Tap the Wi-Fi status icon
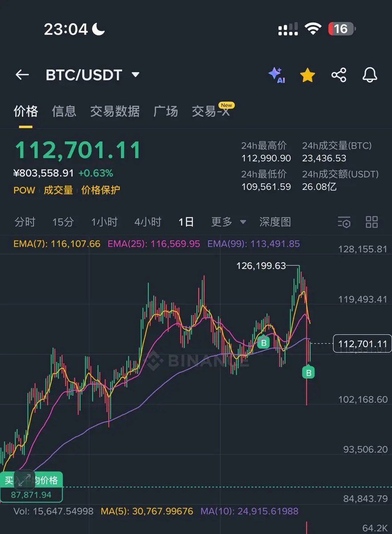 [x=313, y=29]
